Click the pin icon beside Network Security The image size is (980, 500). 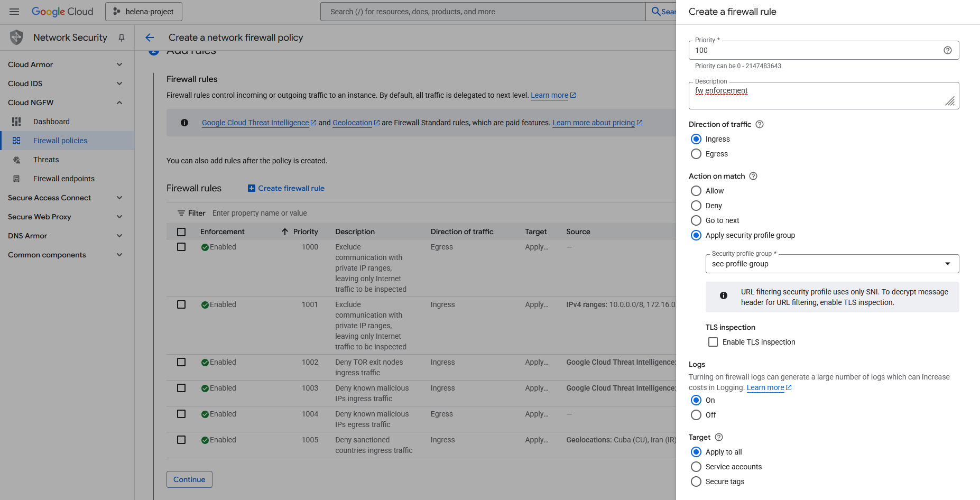pos(122,38)
